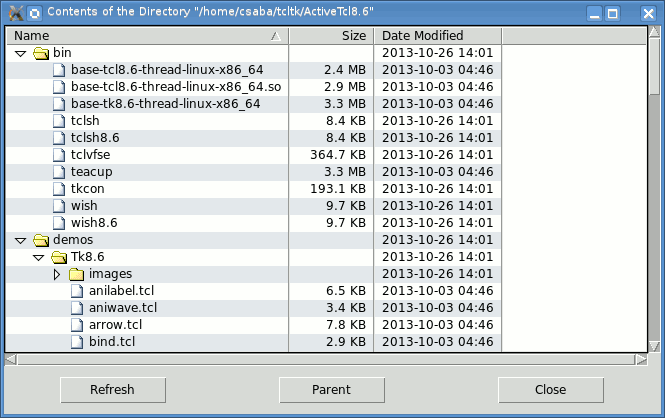Click the Tk8.6 folder icon
665x418 pixels.
point(59,257)
